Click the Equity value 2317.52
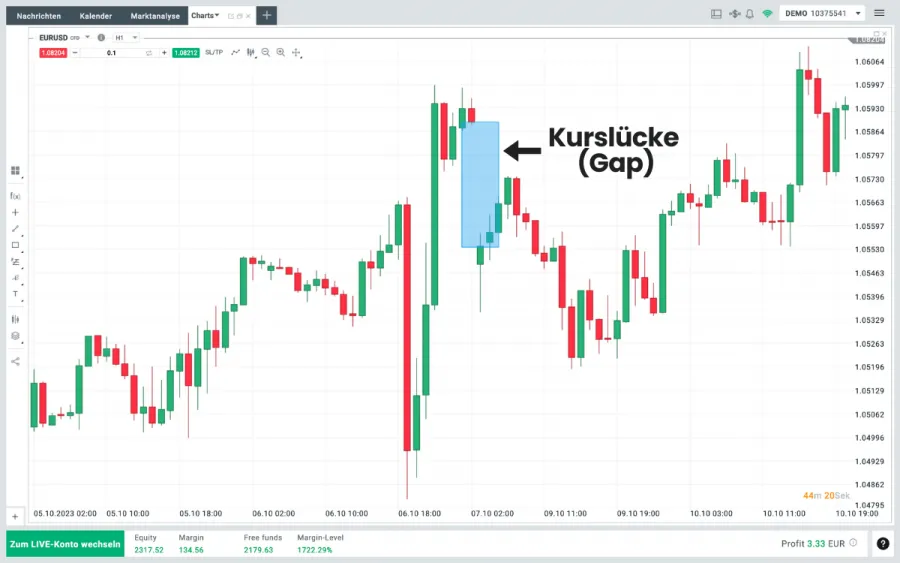The image size is (900, 563). click(x=149, y=550)
